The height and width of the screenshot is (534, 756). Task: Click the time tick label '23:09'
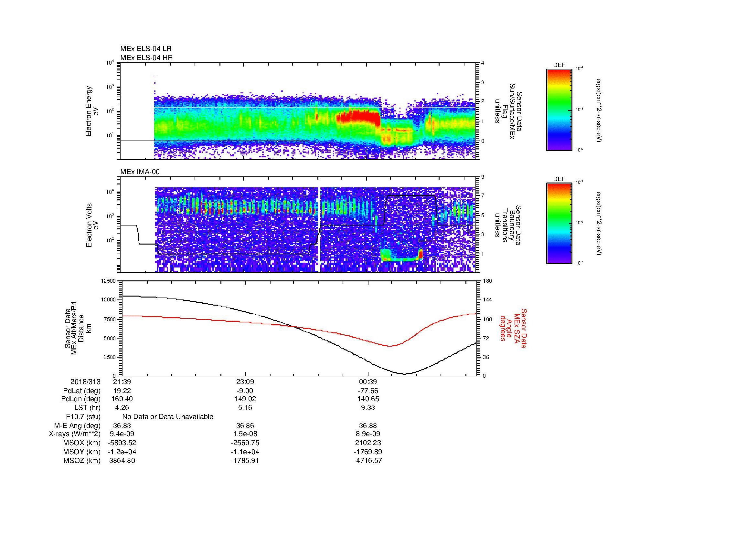click(x=245, y=382)
